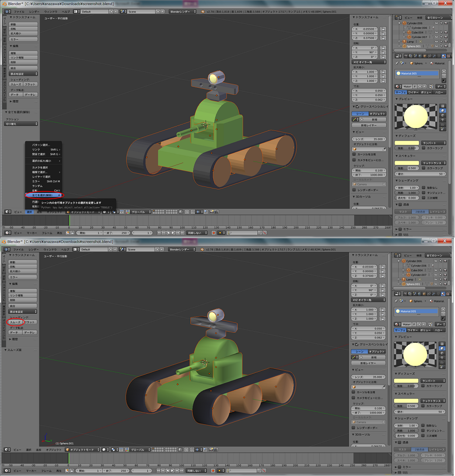The image size is (455, 476).
Task: Hide Lamp via eye icon in upper outliner
Action: [437, 41]
